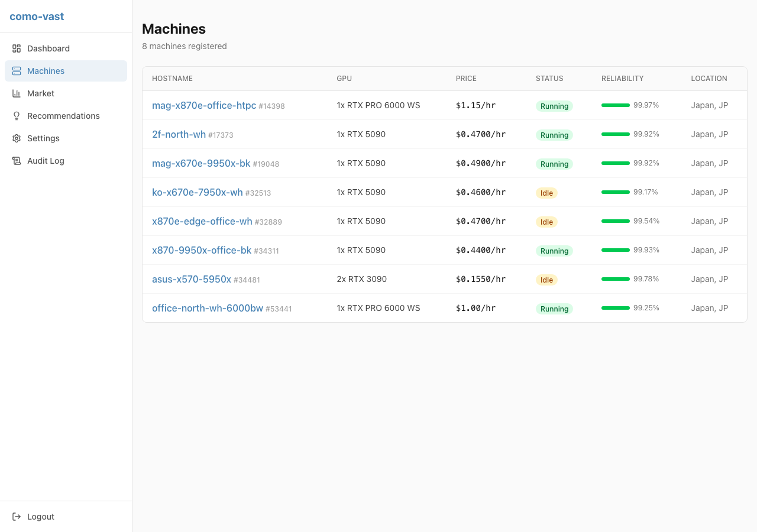
Task: Click reliability bar for 99.97% row
Action: point(616,105)
